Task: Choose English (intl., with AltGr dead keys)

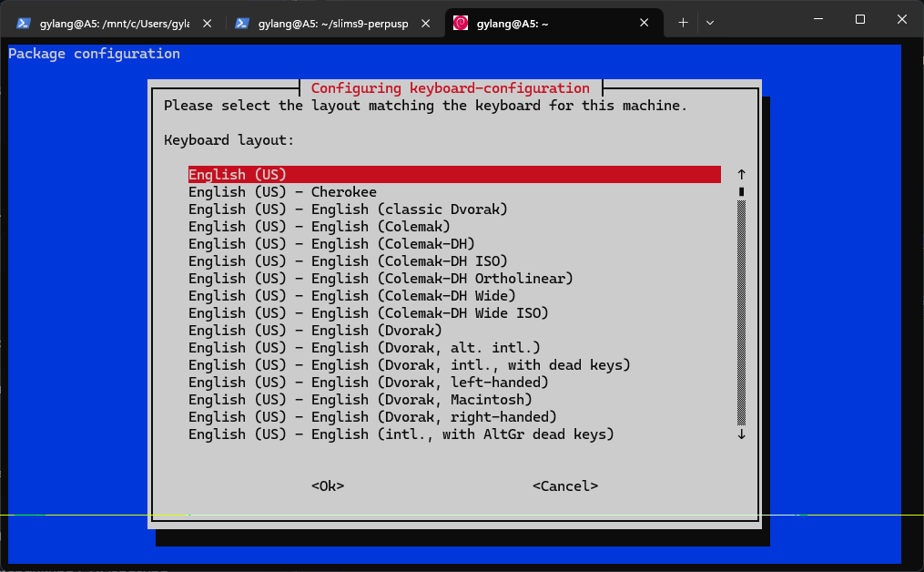Action: pos(401,434)
